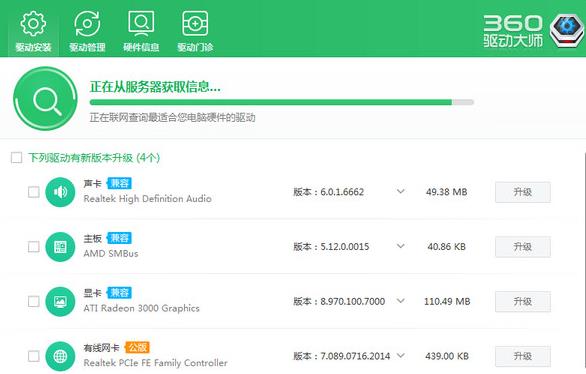This screenshot has width=586, height=374.
Task: Tick the 主板 AMD SMBus checkbox
Action: pyautogui.click(x=34, y=247)
